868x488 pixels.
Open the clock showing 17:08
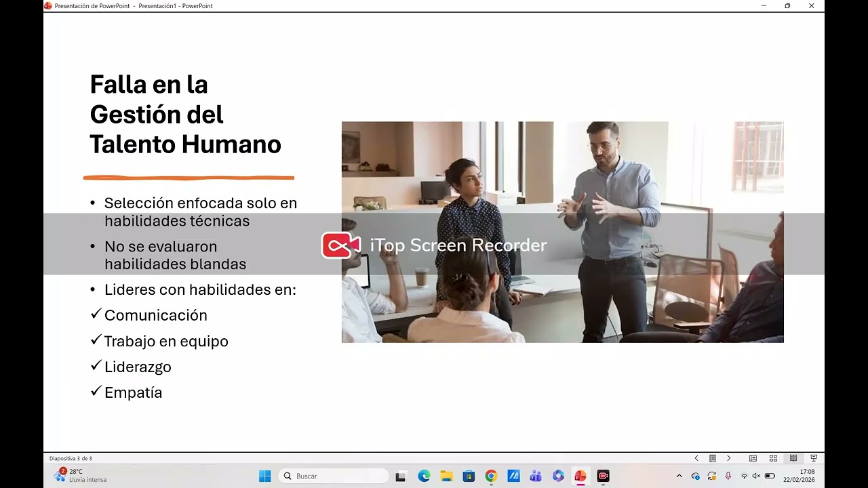[x=799, y=475]
